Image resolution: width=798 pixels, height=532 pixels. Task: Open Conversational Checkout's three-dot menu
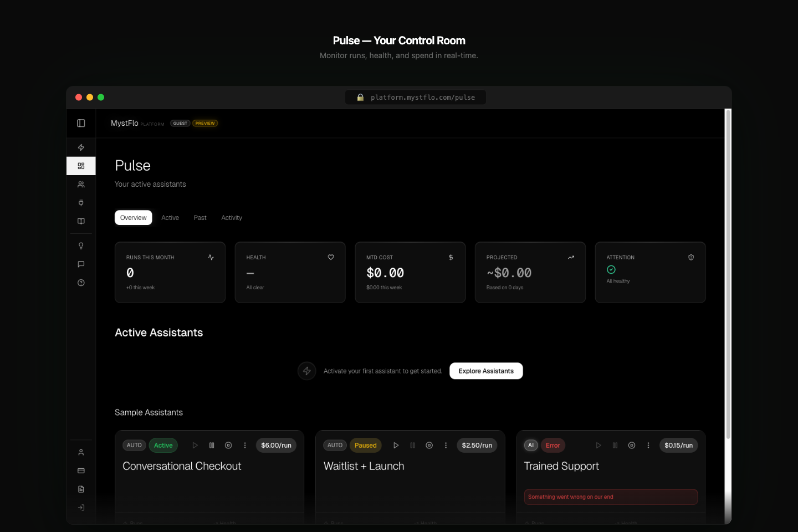[x=245, y=445]
